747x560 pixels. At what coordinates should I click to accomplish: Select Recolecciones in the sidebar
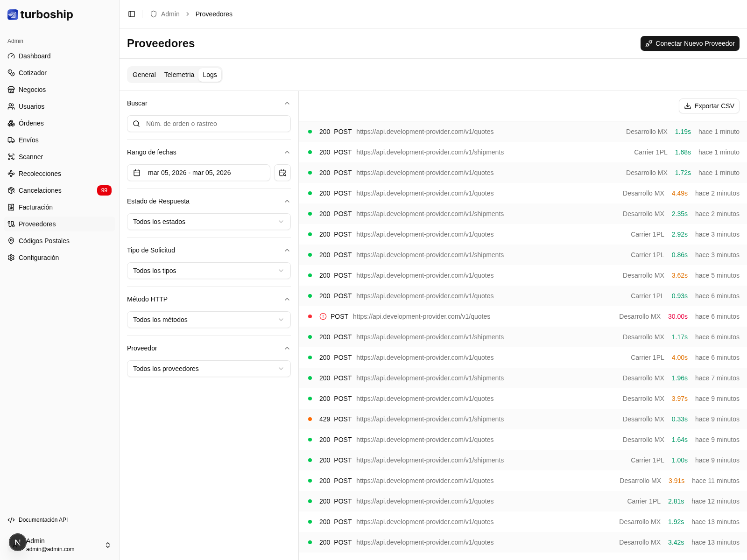click(40, 174)
